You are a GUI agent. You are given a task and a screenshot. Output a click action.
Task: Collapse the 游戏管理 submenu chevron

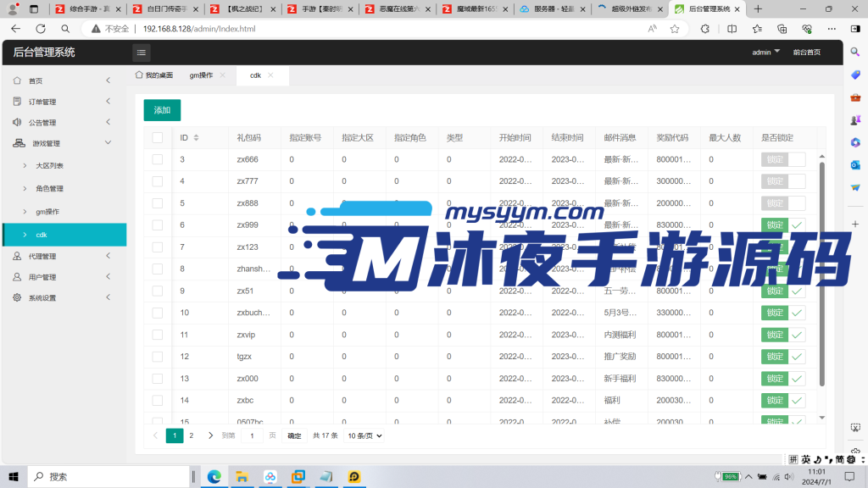tap(108, 141)
